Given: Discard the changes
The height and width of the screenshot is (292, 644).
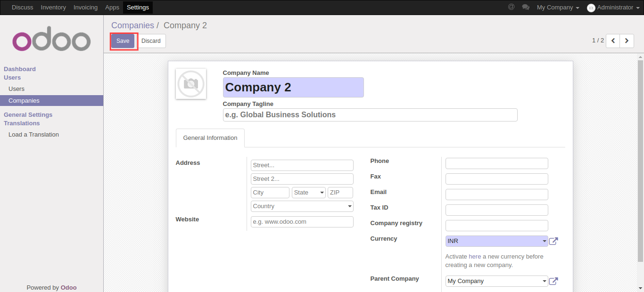Looking at the screenshot, I should [x=151, y=41].
